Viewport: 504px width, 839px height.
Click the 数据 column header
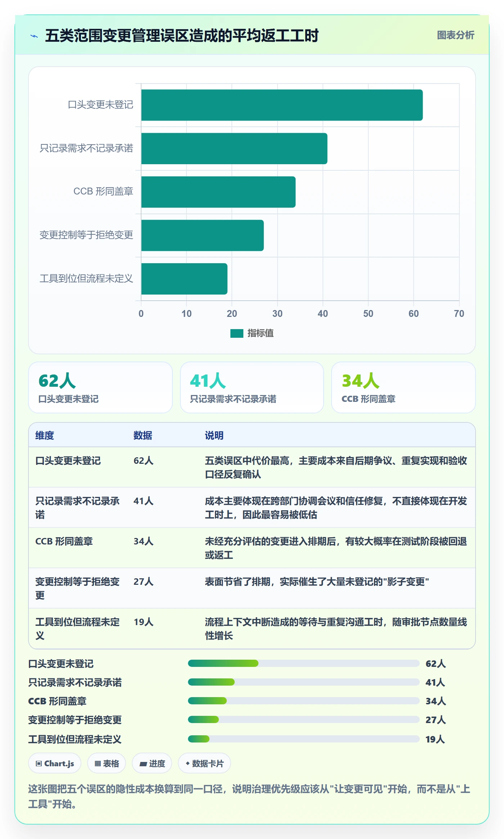pyautogui.click(x=143, y=435)
